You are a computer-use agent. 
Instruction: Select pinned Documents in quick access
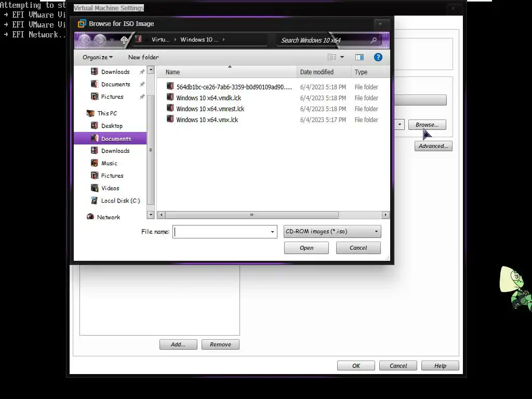tap(115, 84)
